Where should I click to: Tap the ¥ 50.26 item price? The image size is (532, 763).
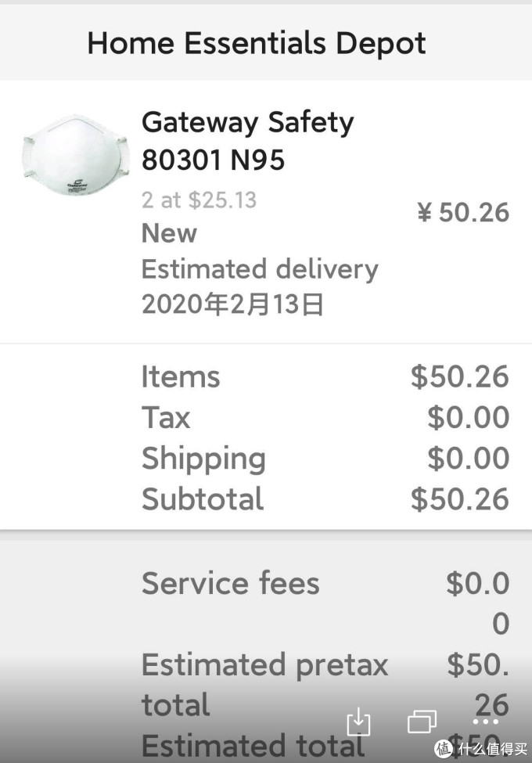point(462,212)
